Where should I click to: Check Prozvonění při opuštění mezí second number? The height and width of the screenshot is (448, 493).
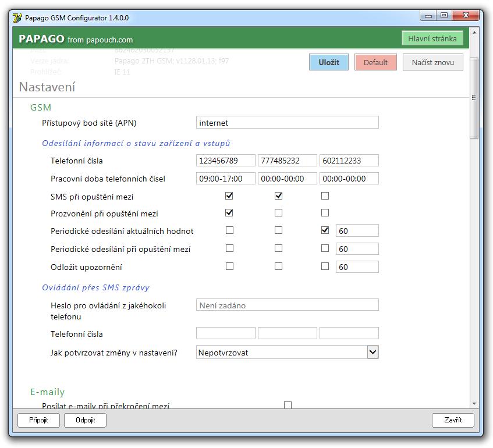[x=278, y=213]
